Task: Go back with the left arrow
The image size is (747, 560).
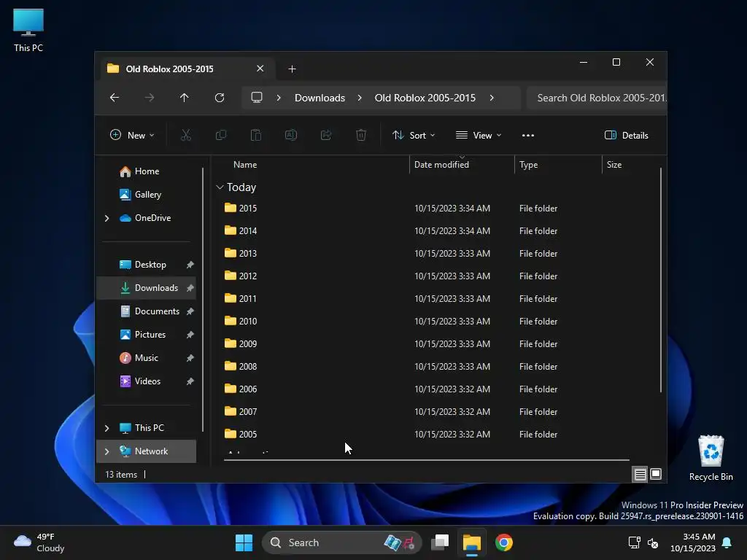Action: pos(115,98)
